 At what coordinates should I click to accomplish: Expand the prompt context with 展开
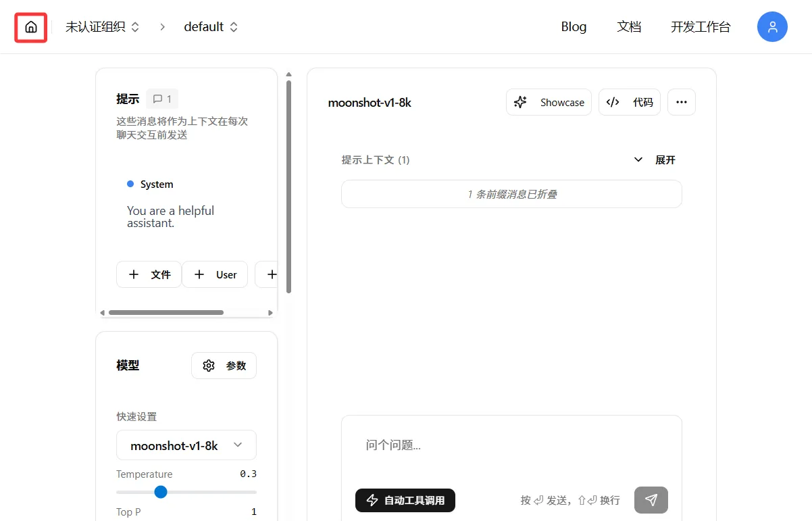[x=655, y=160]
